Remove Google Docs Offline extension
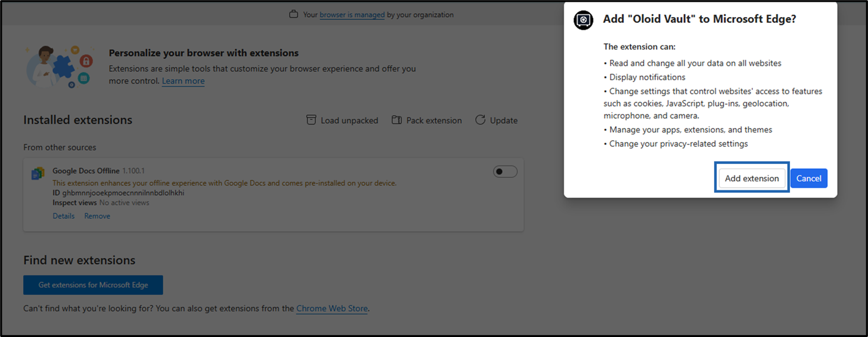868x337 pixels. 97,216
